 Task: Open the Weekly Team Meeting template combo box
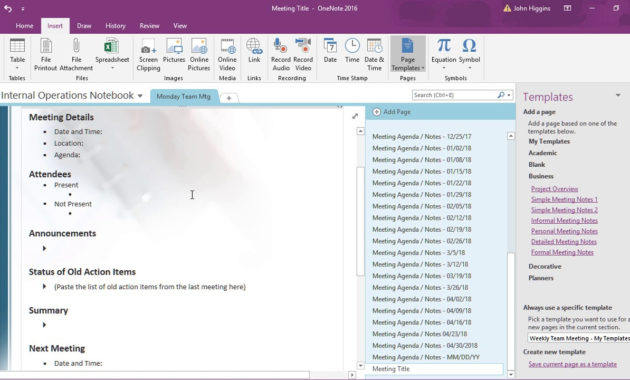tap(579, 338)
